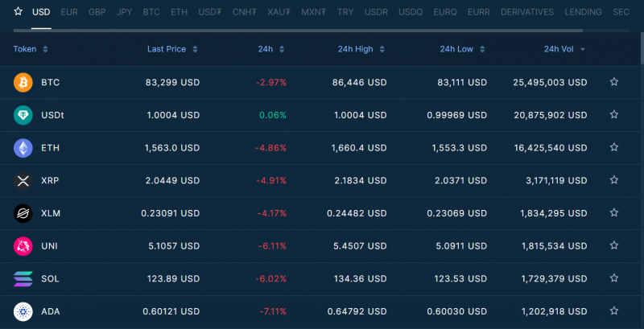
Task: Switch to the TRY market tab
Action: pos(345,12)
